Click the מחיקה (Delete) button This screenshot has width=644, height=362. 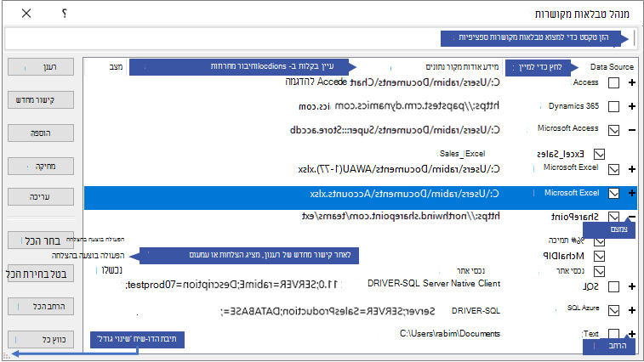coord(41,167)
